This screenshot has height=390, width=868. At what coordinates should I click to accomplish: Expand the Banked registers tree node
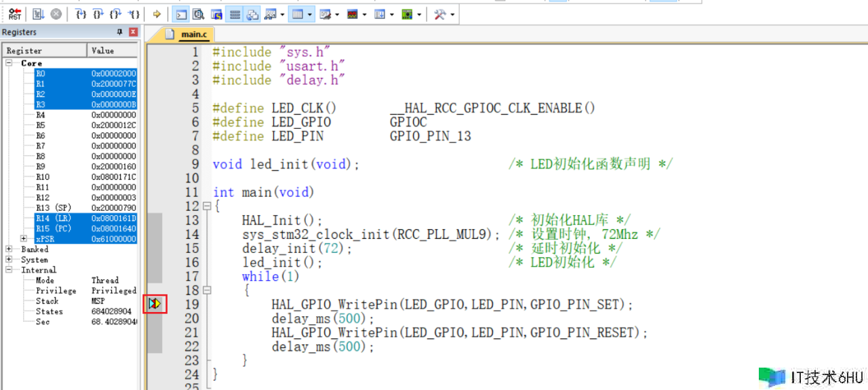click(x=9, y=250)
